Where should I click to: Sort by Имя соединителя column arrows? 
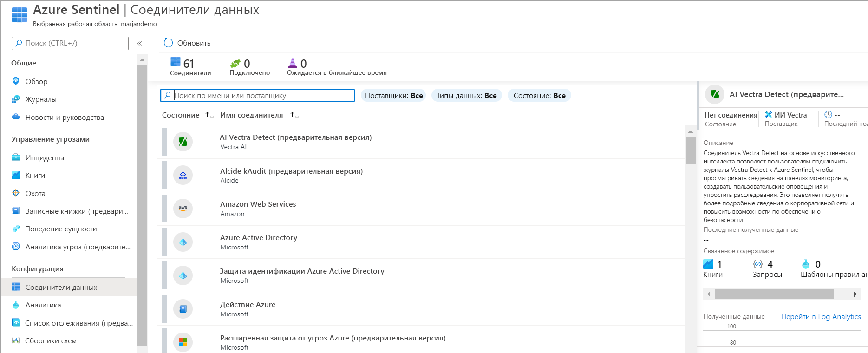coord(294,115)
